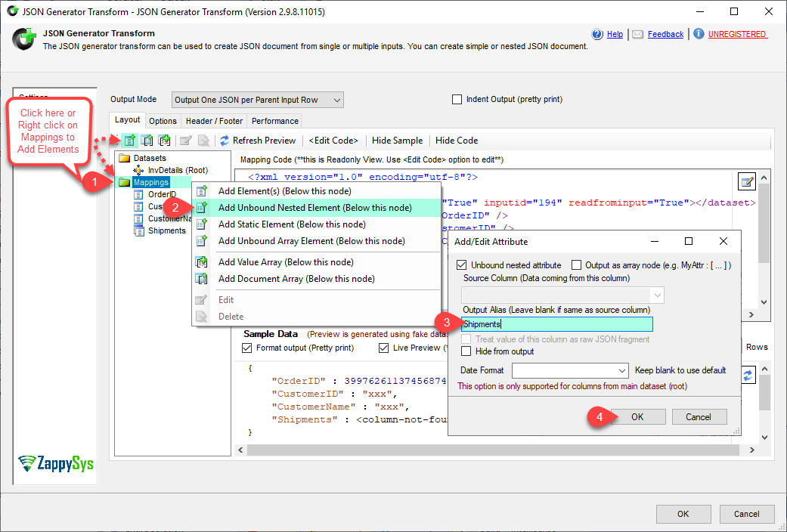787x532 pixels.
Task: Toggle Live Preview checkbox
Action: pyautogui.click(x=384, y=348)
